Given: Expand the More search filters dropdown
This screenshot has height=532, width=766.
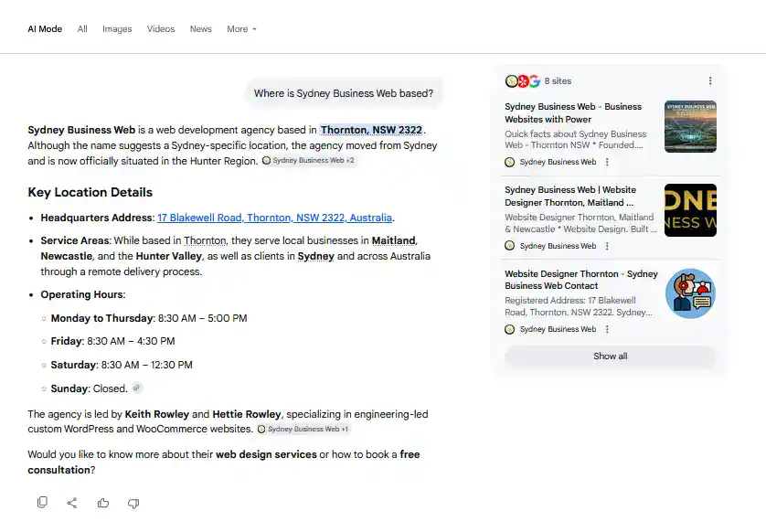Looking at the screenshot, I should point(241,29).
